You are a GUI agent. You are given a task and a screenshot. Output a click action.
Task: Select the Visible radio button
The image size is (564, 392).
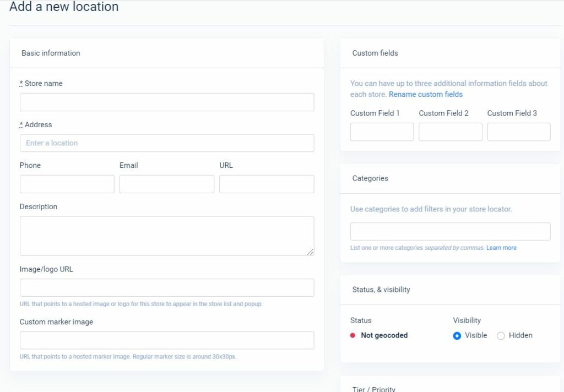point(457,335)
